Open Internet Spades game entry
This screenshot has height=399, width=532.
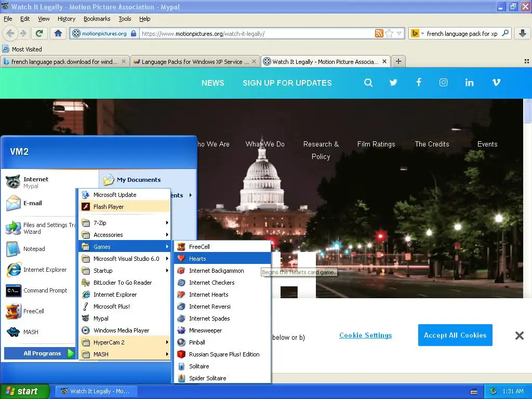point(222,318)
